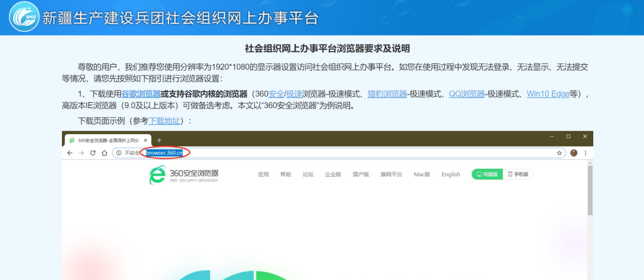The image size is (644, 280).
Task: Close the 360安全浏览器 tab
Action: click(x=146, y=140)
